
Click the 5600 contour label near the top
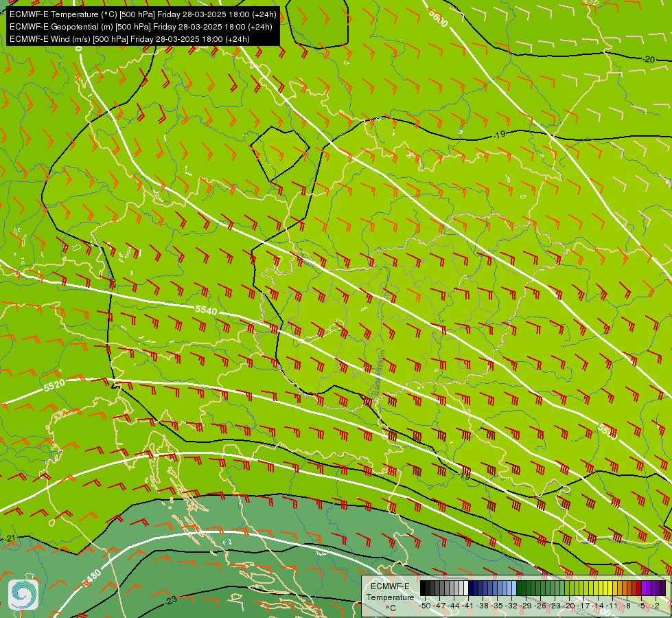438,18
